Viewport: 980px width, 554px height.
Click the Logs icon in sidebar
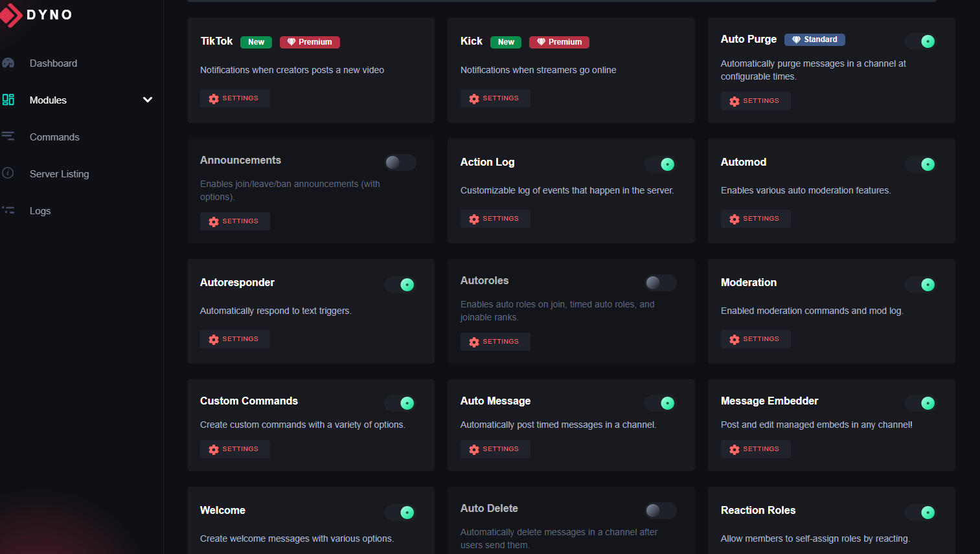click(8, 210)
